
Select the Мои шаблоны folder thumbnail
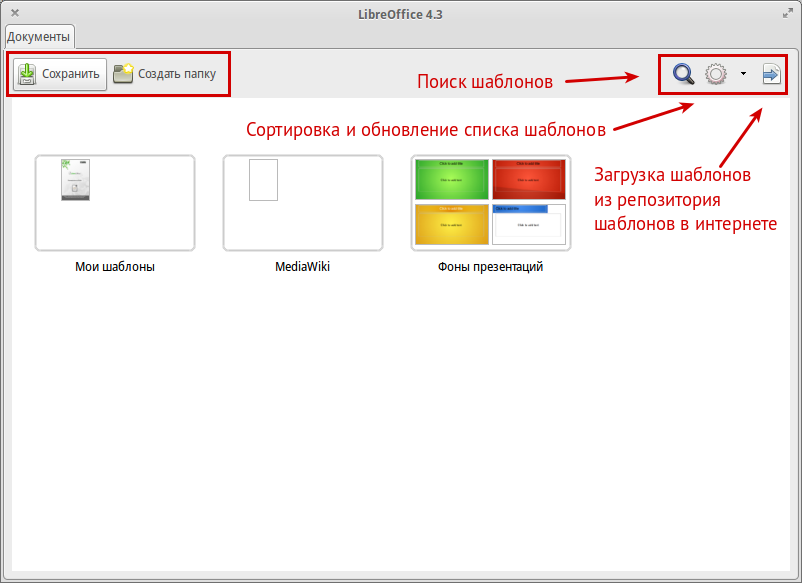pos(115,203)
